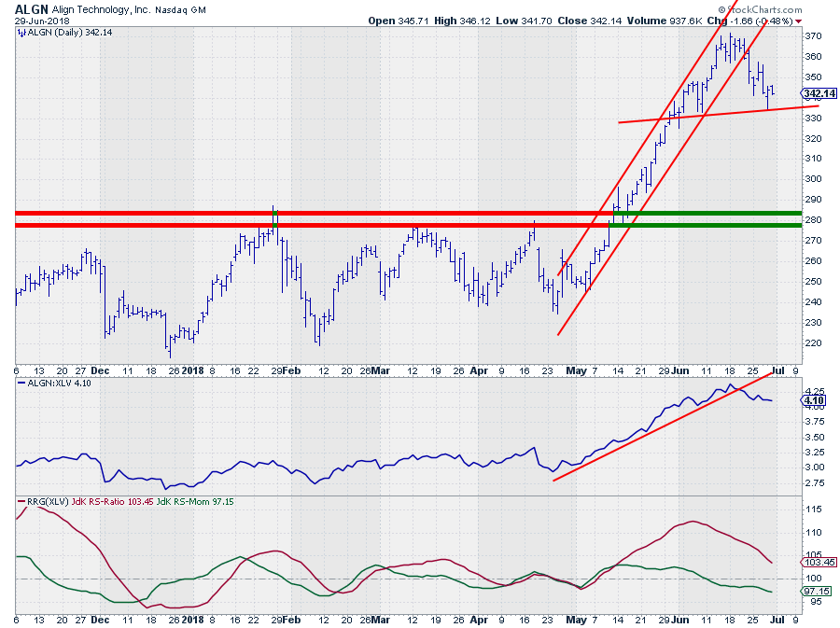Click the 220 price axis label

[x=813, y=343]
